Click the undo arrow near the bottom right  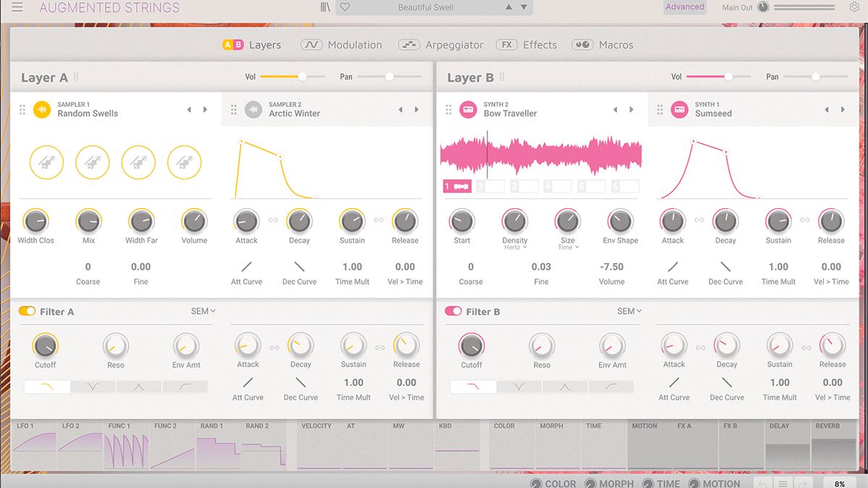click(x=762, y=482)
